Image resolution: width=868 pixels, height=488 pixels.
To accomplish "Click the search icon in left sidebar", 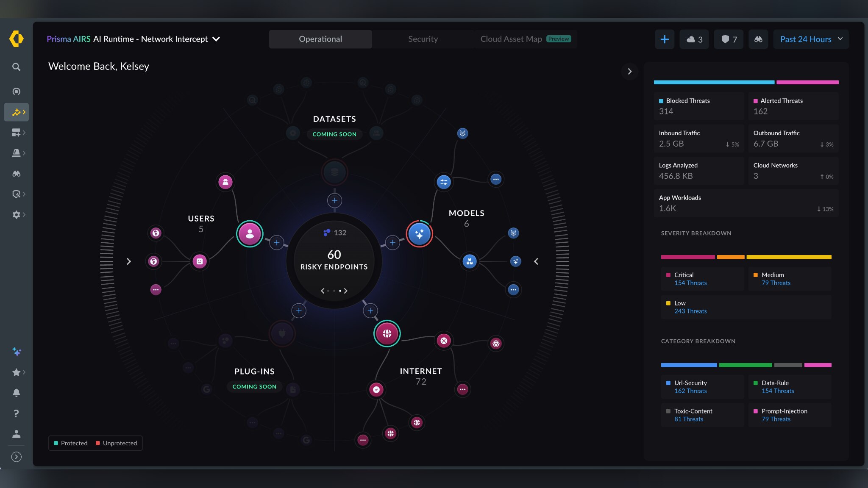I will (16, 67).
